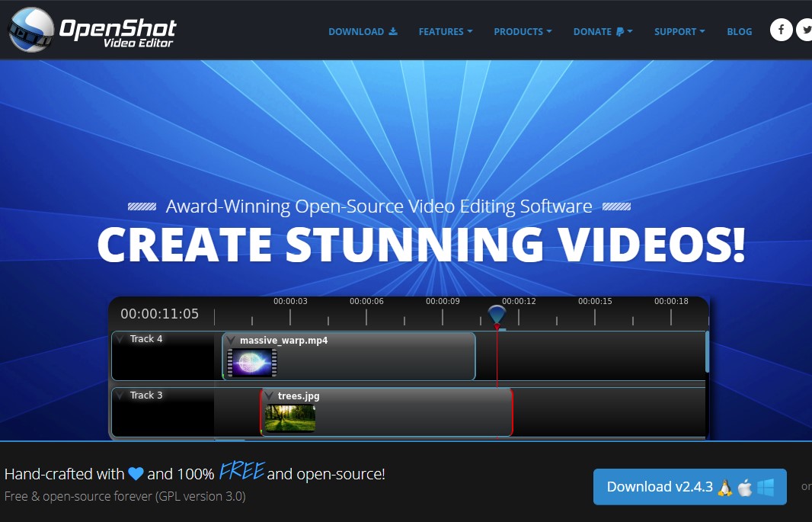812x522 pixels.
Task: Expand the Features dropdown menu
Action: point(445,32)
